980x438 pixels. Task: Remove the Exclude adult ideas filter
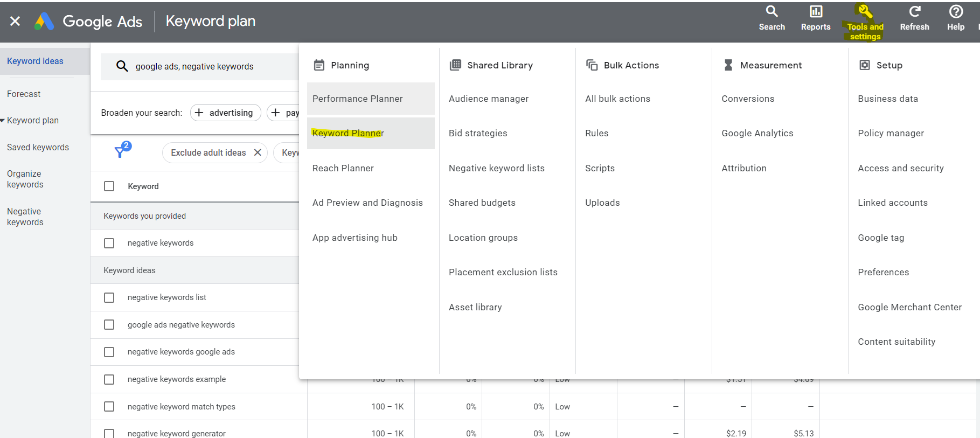(x=258, y=152)
